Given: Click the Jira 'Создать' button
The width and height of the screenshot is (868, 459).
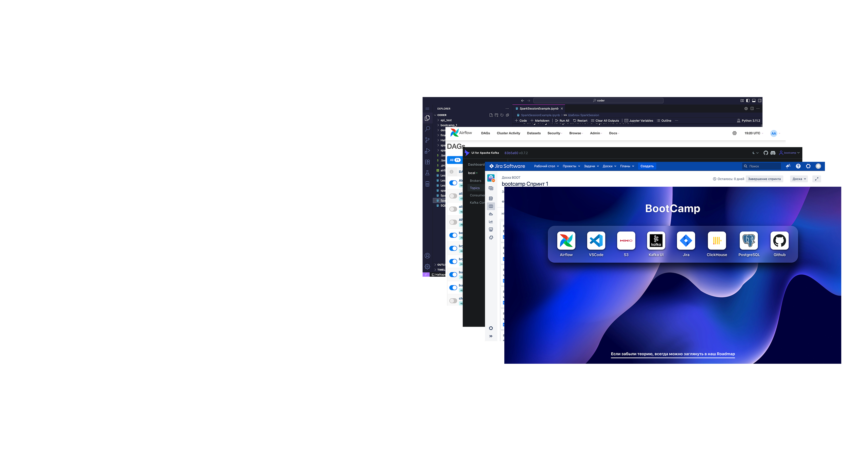Looking at the screenshot, I should (x=647, y=166).
